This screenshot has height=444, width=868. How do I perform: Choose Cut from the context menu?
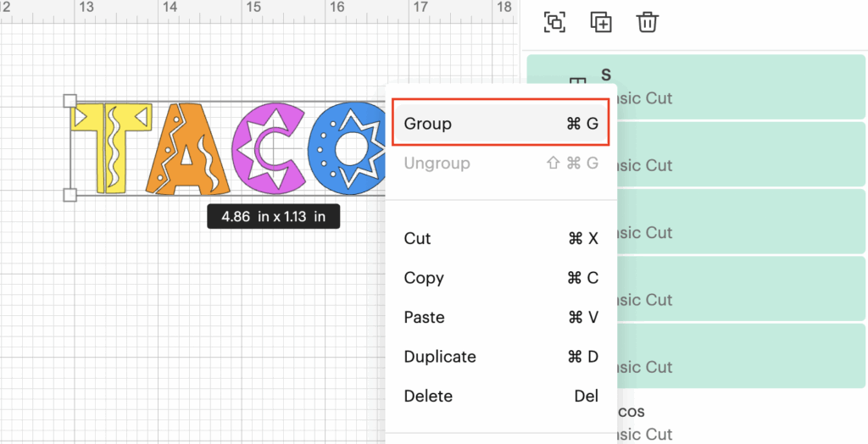[500, 238]
